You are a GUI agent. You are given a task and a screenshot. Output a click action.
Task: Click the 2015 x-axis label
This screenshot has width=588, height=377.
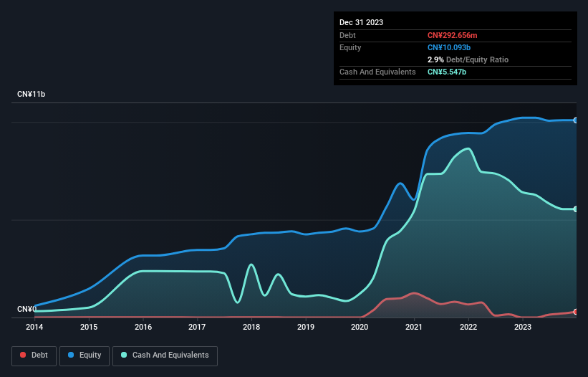pyautogui.click(x=89, y=327)
